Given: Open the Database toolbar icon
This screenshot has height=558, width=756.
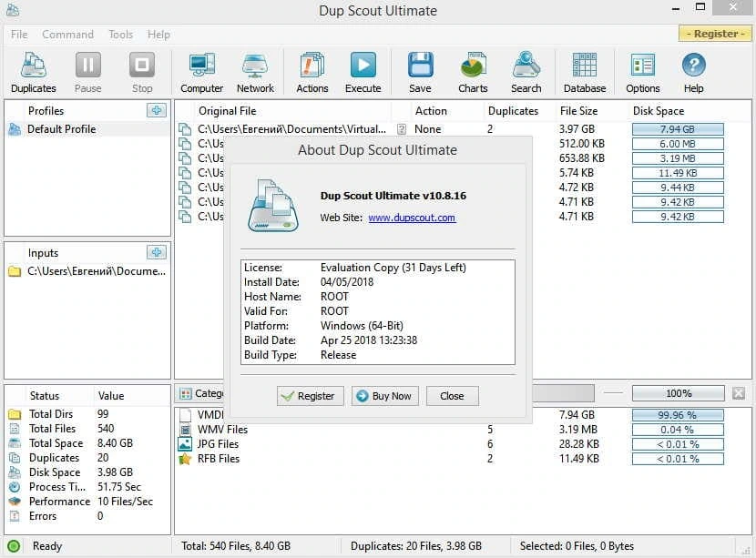Looking at the screenshot, I should coord(585,65).
